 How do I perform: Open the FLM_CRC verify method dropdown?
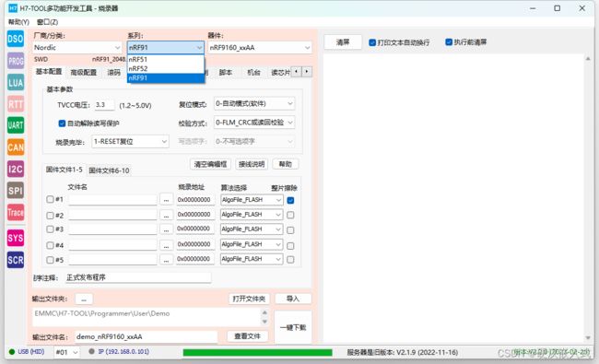click(x=254, y=123)
